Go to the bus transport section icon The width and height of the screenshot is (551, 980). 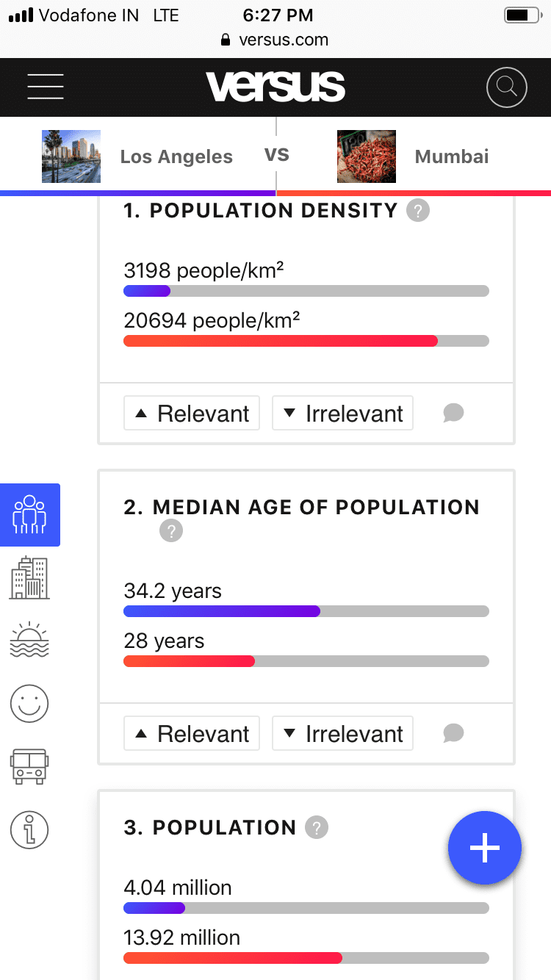coord(29,766)
